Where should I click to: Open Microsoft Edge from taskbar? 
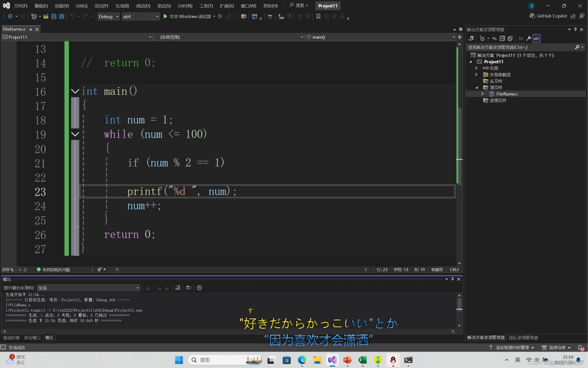click(302, 360)
